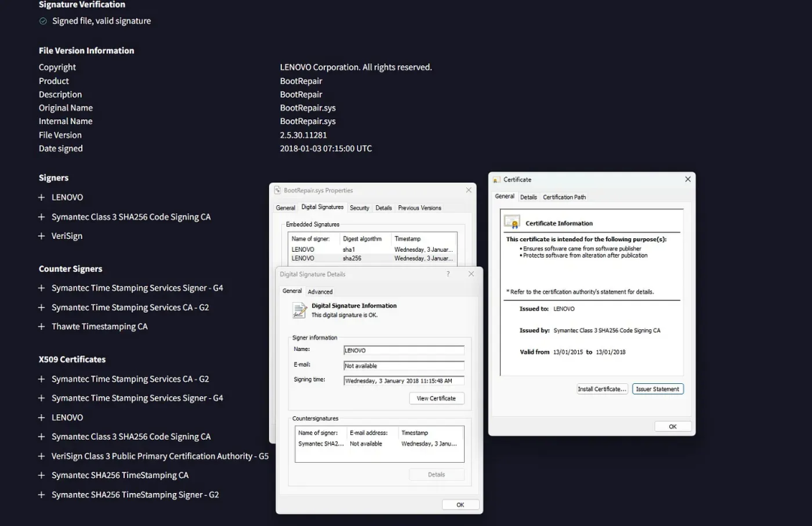Close the Digital Signature Details dialog
Image resolution: width=812 pixels, height=526 pixels.
coord(471,274)
